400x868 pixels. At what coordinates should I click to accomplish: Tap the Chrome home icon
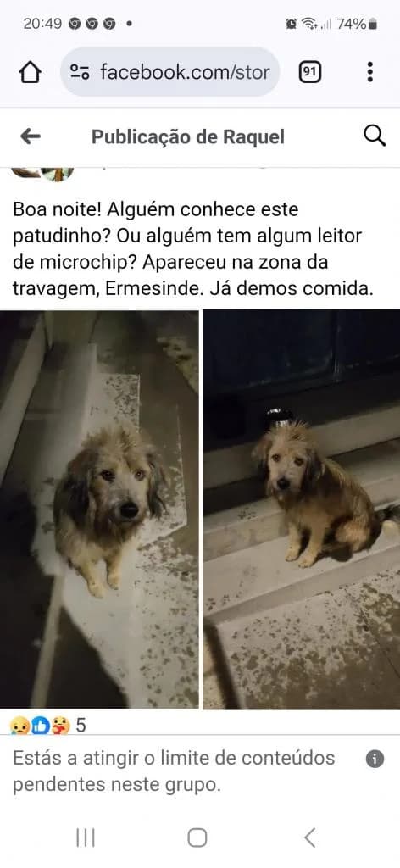30,73
